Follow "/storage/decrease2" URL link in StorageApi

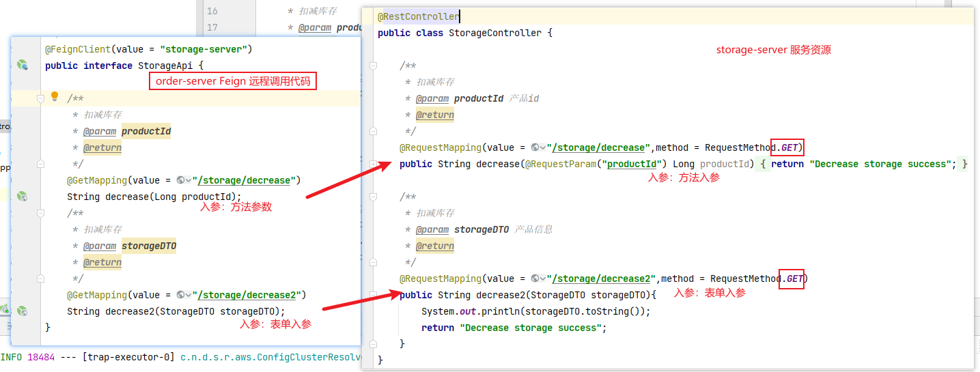tap(247, 296)
